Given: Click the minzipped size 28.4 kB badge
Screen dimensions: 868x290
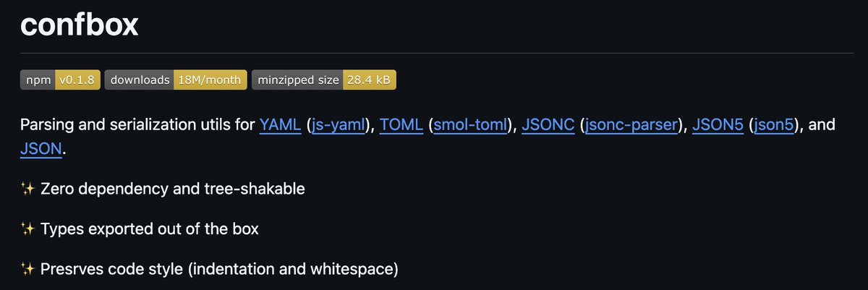Looking at the screenshot, I should [x=323, y=80].
